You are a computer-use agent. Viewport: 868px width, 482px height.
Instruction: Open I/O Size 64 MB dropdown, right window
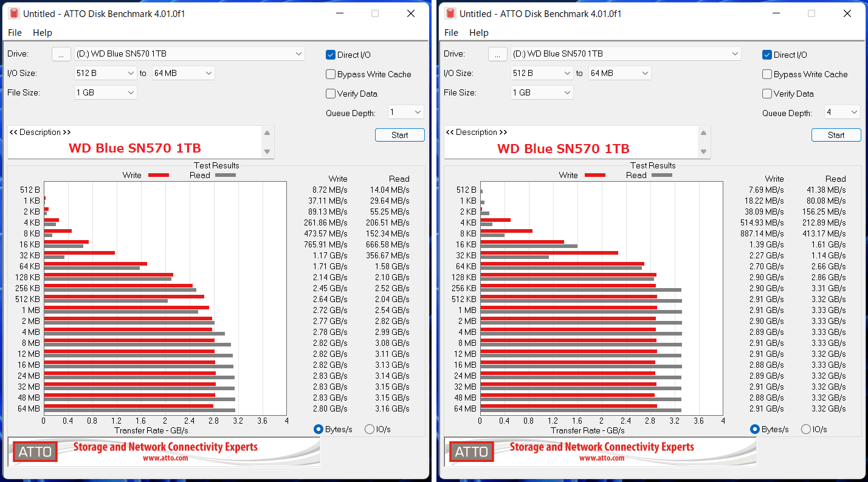[620, 73]
